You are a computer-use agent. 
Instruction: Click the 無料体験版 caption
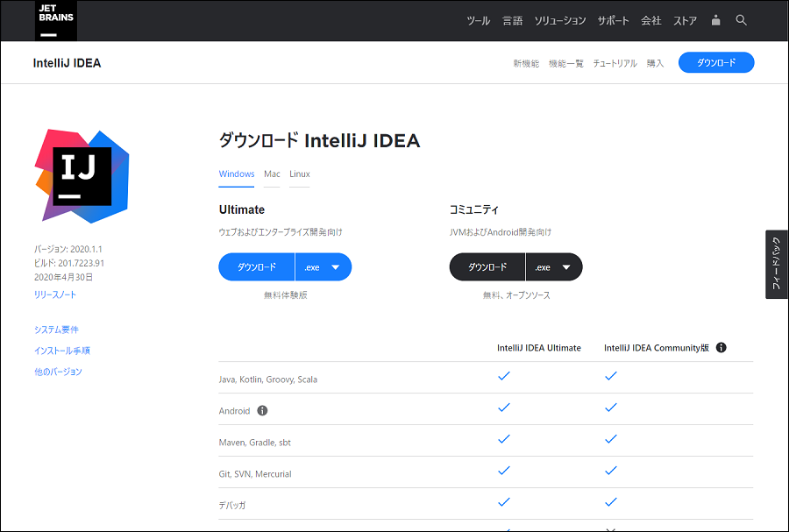pyautogui.click(x=285, y=295)
